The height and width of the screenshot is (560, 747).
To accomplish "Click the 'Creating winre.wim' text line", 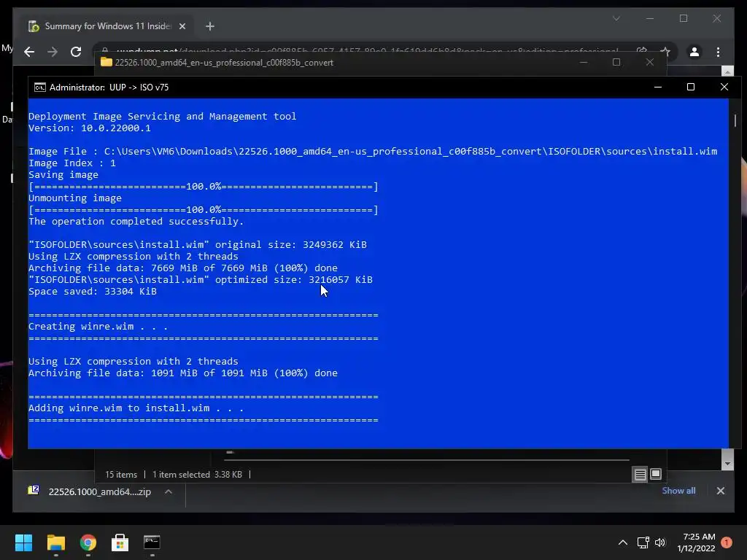I will pos(98,327).
